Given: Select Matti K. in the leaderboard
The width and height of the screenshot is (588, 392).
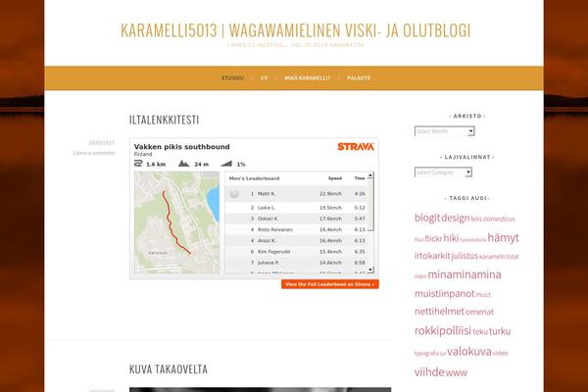Looking at the screenshot, I should (x=296, y=194).
